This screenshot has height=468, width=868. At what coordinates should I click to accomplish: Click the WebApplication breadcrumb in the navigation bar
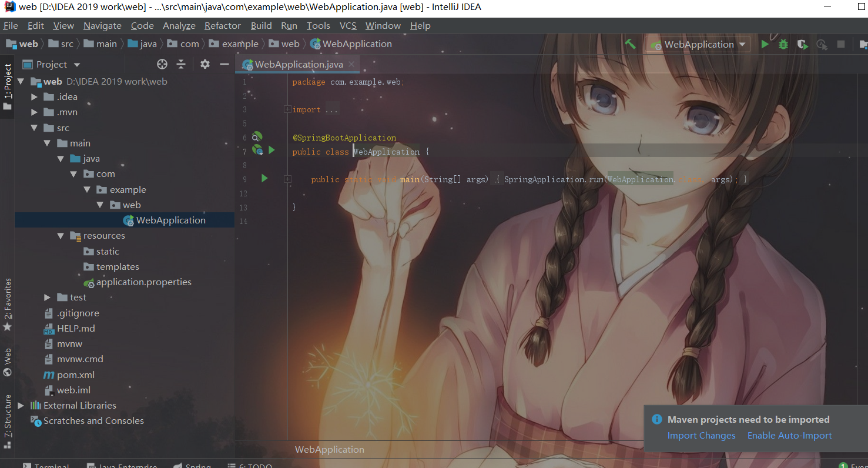click(x=351, y=44)
